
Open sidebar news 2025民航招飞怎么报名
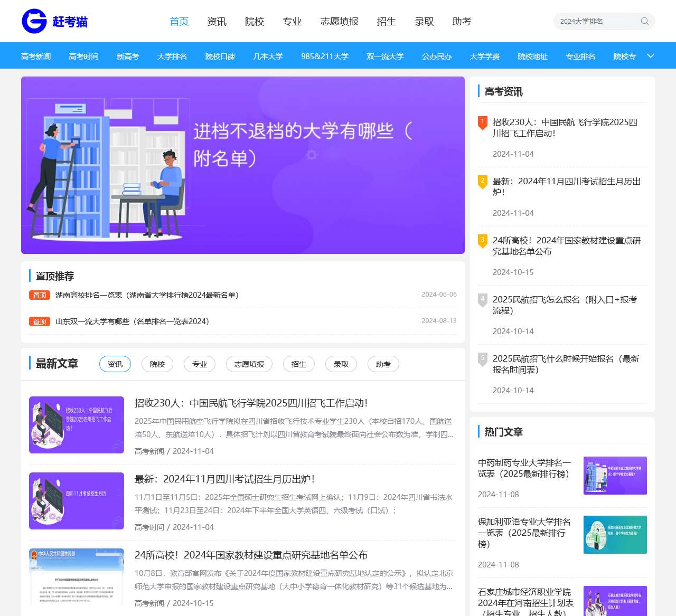pos(565,305)
